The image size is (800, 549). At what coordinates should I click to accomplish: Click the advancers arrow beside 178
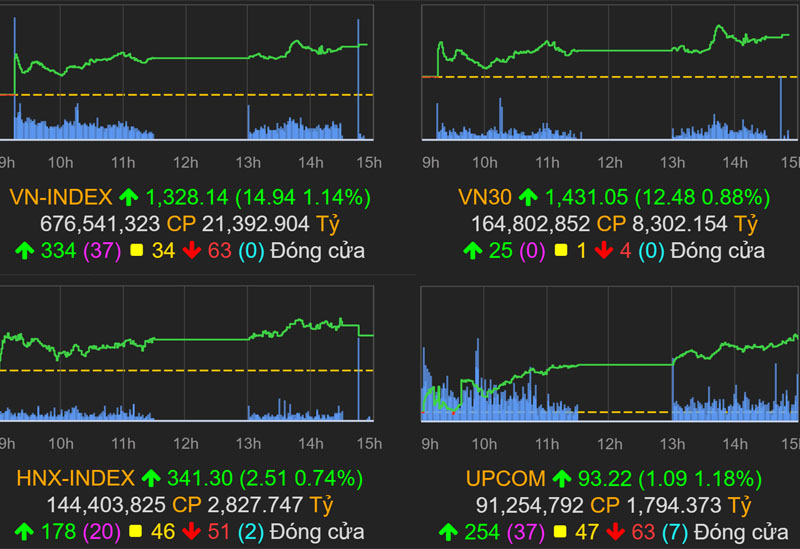(x=24, y=532)
